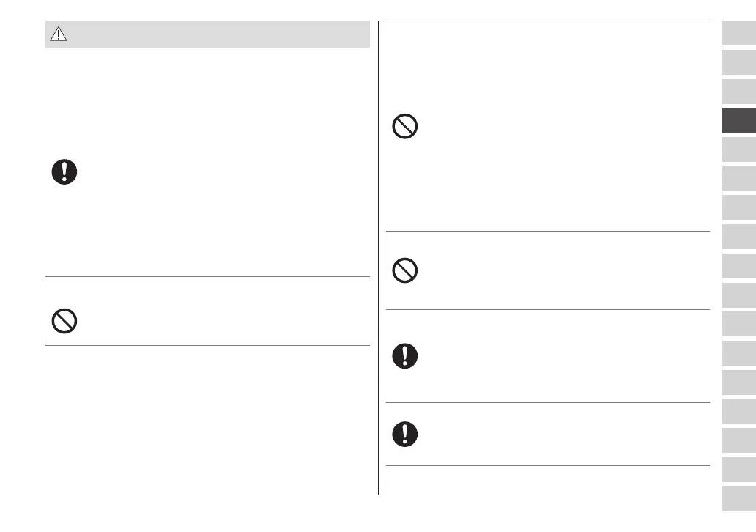The image size is (756, 532).
Task: Click the bottom exclamation icon in the right column
Action: [405, 435]
